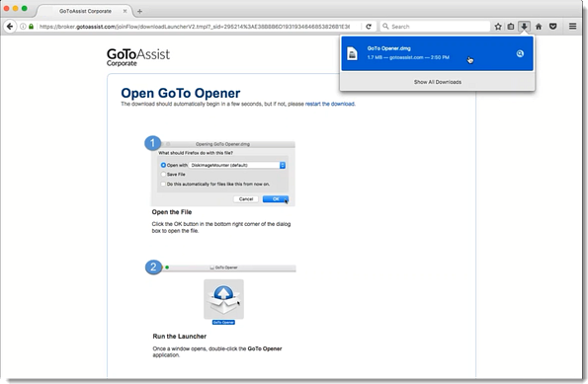This screenshot has width=588, height=384.
Task: Click Show All Downloads
Action: click(437, 82)
